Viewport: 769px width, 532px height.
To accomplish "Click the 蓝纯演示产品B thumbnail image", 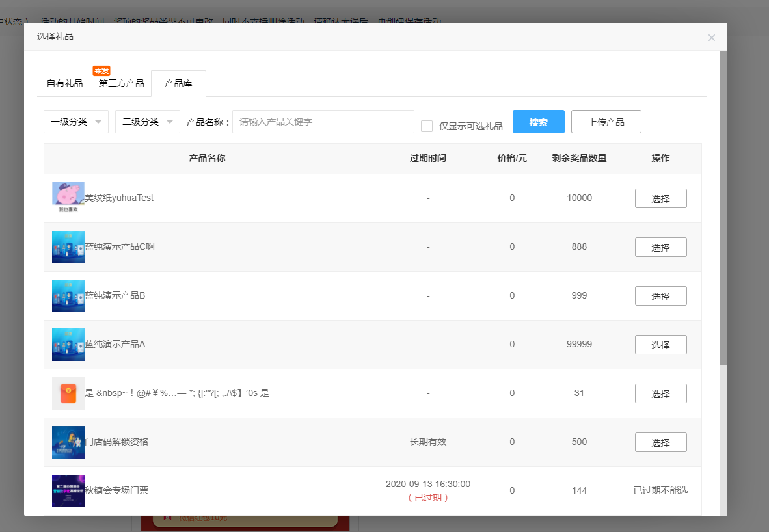I will pos(68,296).
